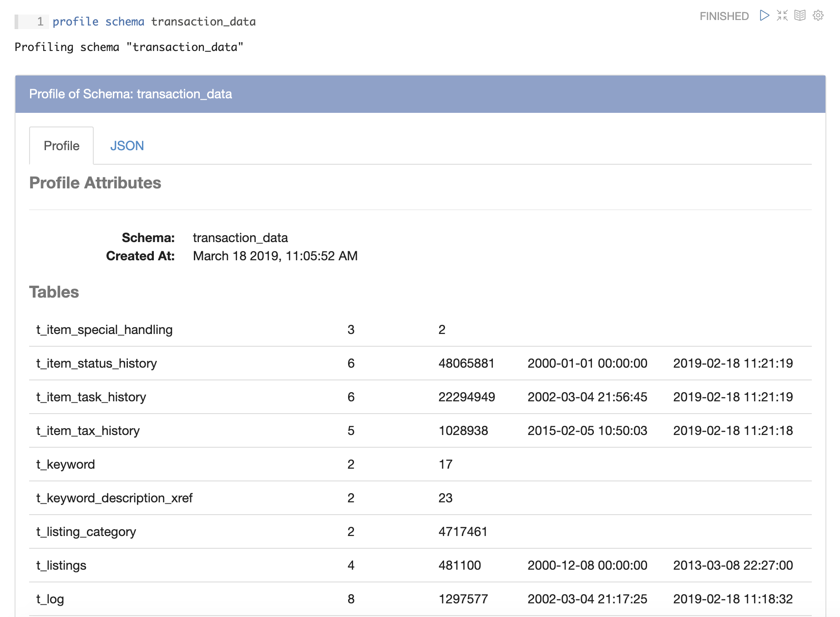Screen dimensions: 840x617
Task: Select the t_item_tax_history table name
Action: point(88,430)
